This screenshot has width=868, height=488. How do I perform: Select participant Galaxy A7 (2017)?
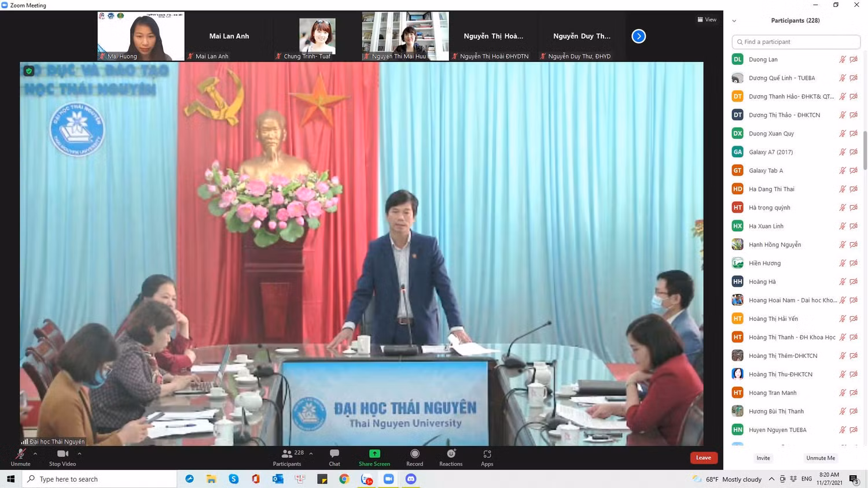coord(796,152)
